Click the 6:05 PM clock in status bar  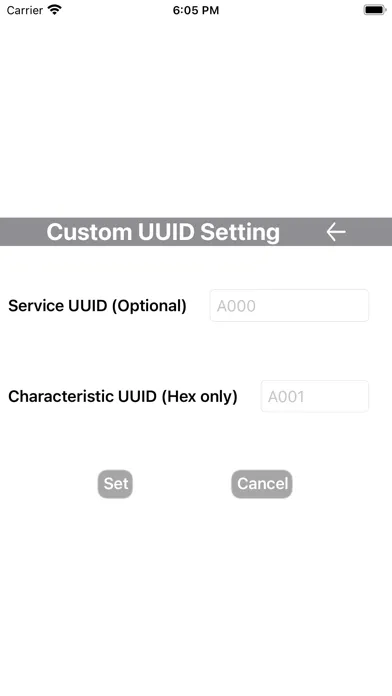pos(196,10)
